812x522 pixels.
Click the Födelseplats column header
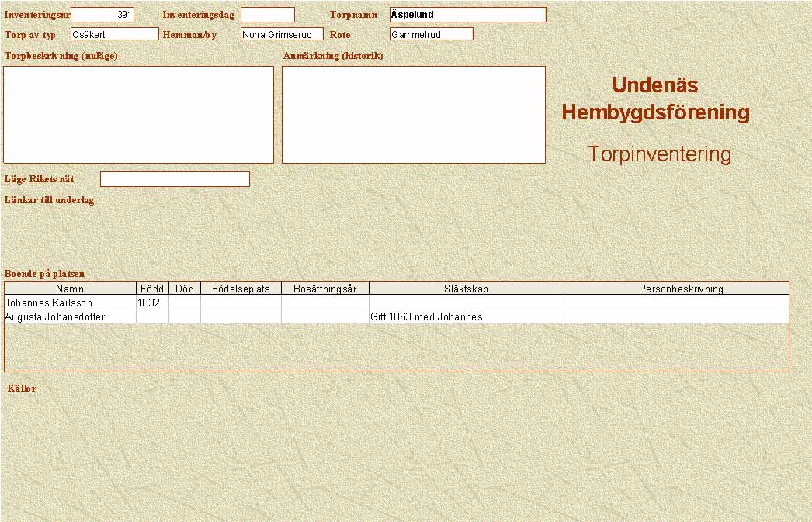click(x=241, y=289)
